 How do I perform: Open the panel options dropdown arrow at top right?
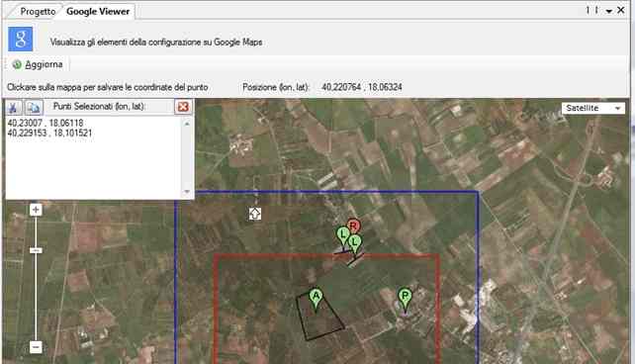click(608, 11)
